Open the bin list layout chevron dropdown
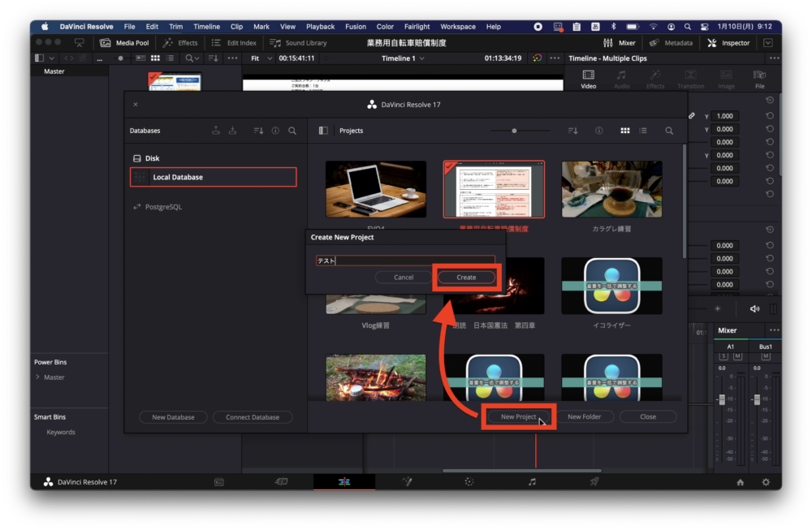This screenshot has height=530, width=812. pos(51,58)
